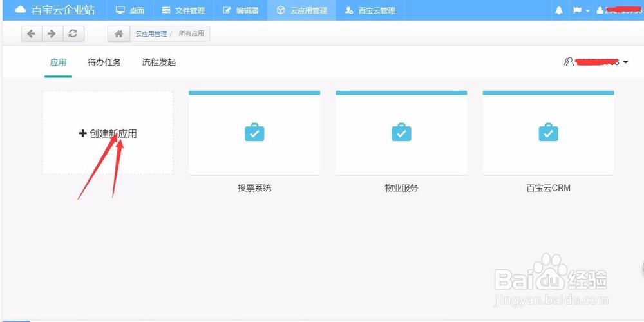Image resolution: width=644 pixels, height=322 pixels.
Task: Open the 物业服务 app briefcase icon
Action: click(402, 132)
